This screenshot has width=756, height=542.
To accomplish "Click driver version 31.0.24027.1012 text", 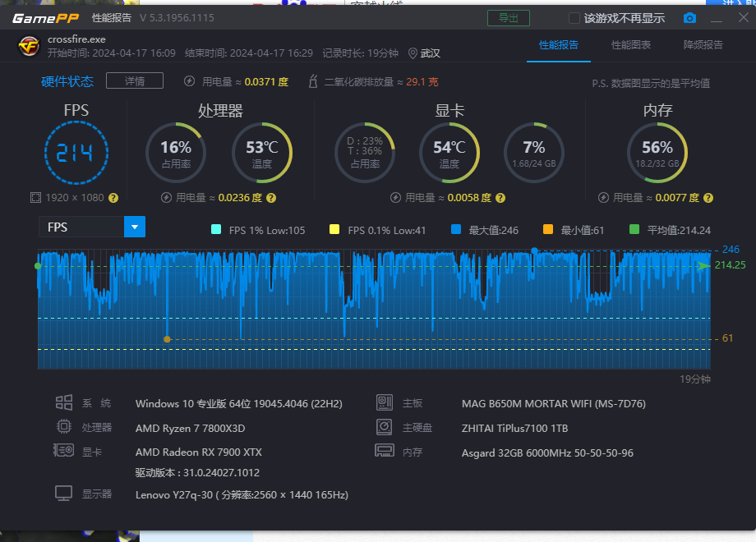I will pos(197,473).
